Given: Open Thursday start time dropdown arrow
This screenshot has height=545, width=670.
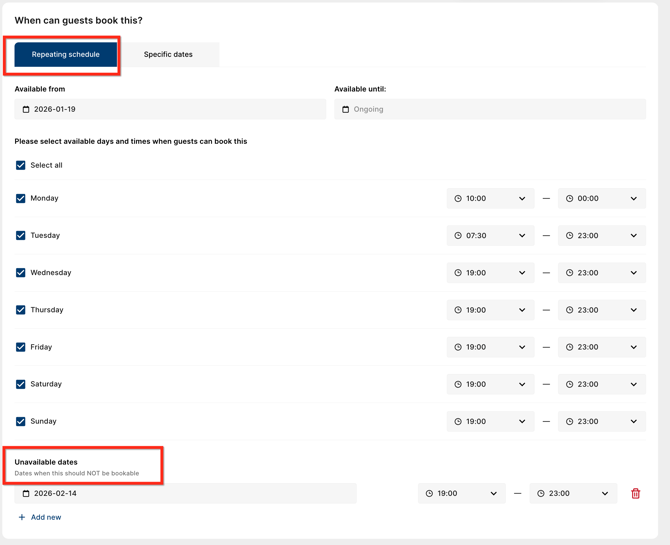Looking at the screenshot, I should (522, 310).
